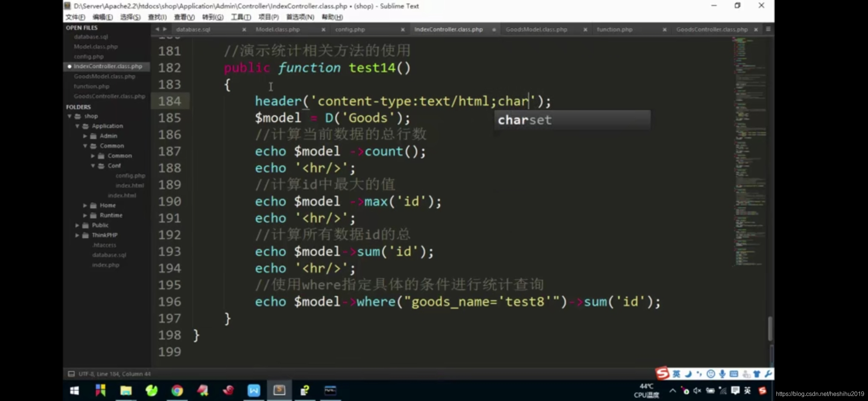Screen dimensions: 868x401
Task: Switch to the function.php tab
Action: [x=615, y=29]
